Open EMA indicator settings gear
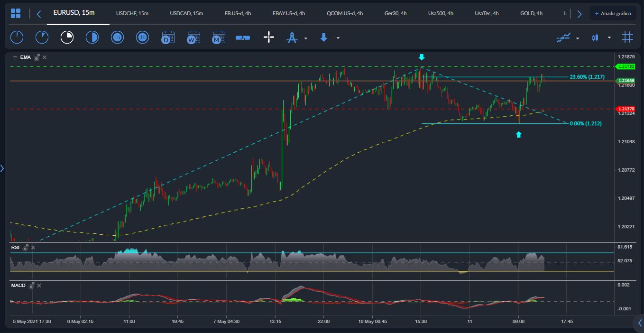Image resolution: width=644 pixels, height=333 pixels. [37, 57]
